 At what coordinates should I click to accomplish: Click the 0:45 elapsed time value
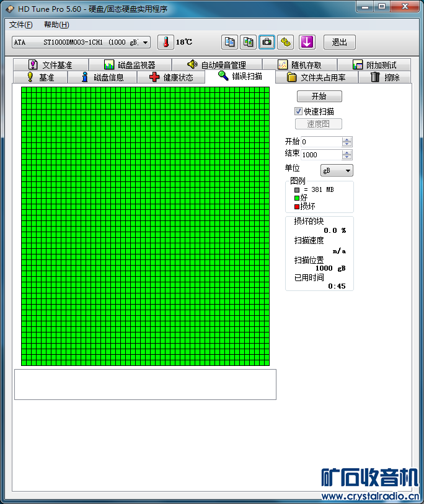pyautogui.click(x=337, y=286)
